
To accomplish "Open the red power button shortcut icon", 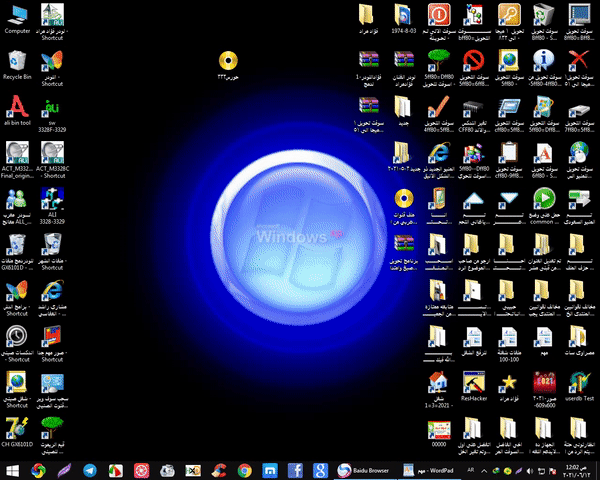I will (x=439, y=22).
